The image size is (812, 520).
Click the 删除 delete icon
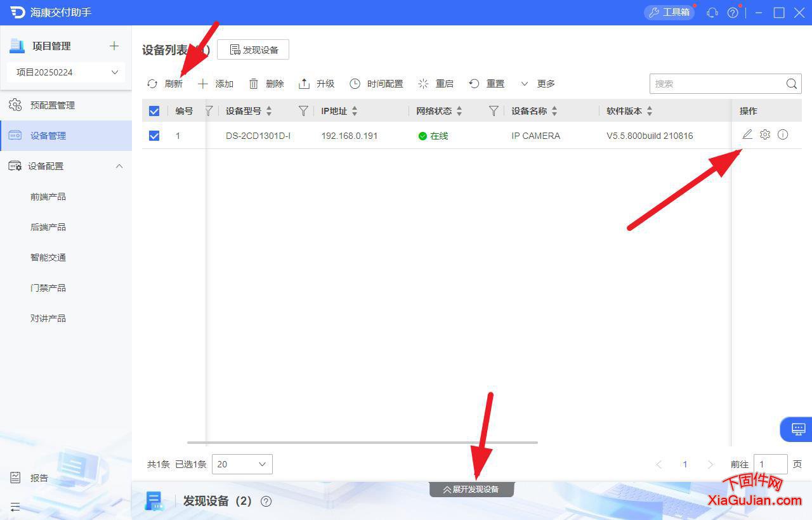[x=254, y=83]
